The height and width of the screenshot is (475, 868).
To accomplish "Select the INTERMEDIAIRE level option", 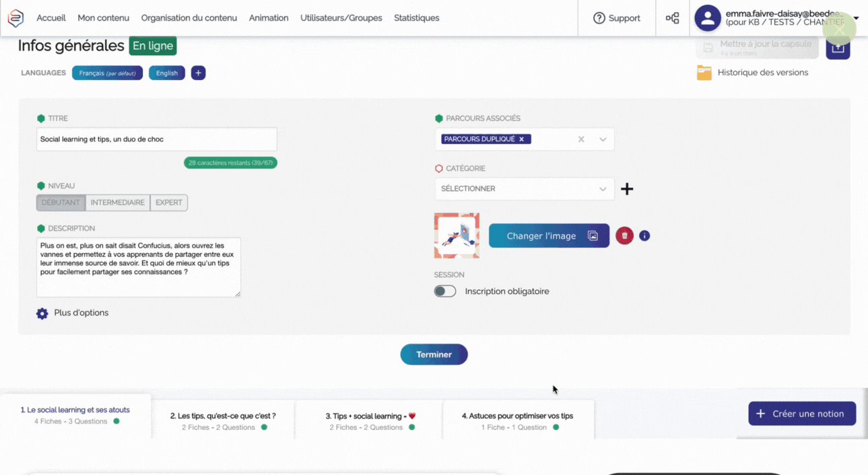I will (118, 203).
